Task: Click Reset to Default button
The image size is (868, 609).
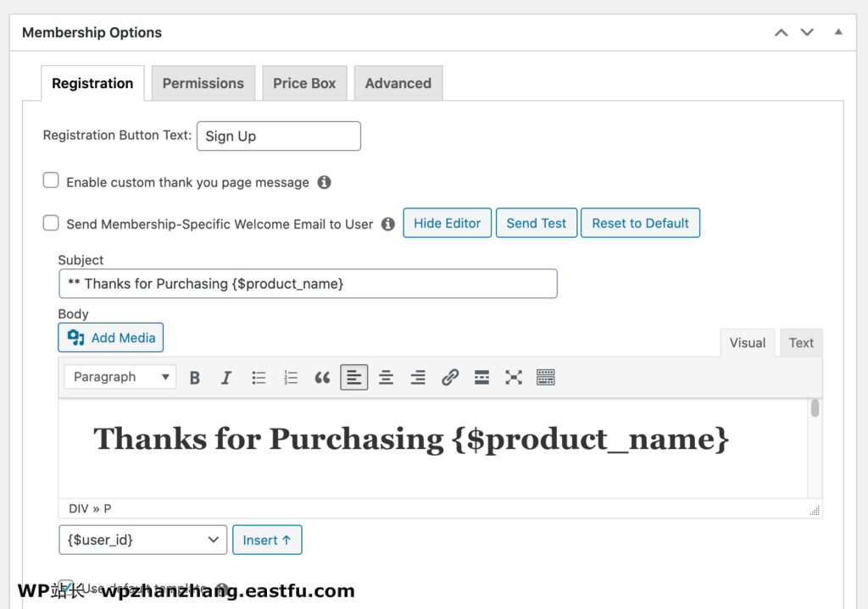Action: pyautogui.click(x=640, y=224)
